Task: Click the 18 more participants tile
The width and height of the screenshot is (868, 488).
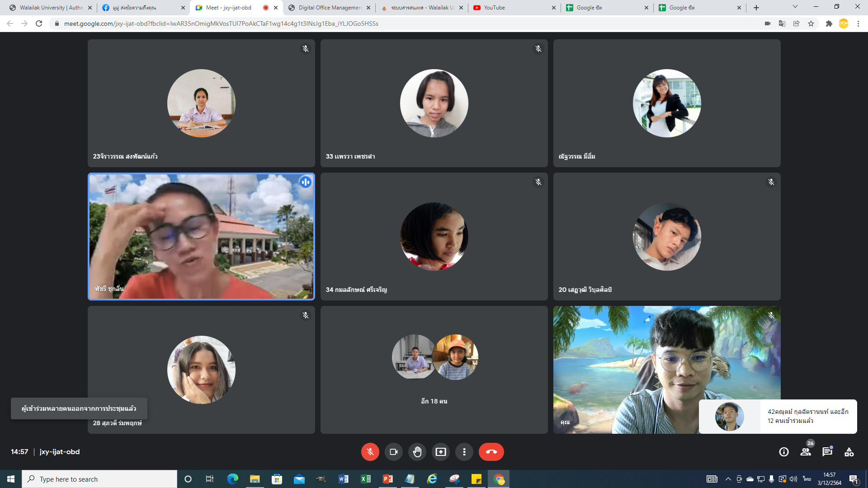Action: coord(434,370)
